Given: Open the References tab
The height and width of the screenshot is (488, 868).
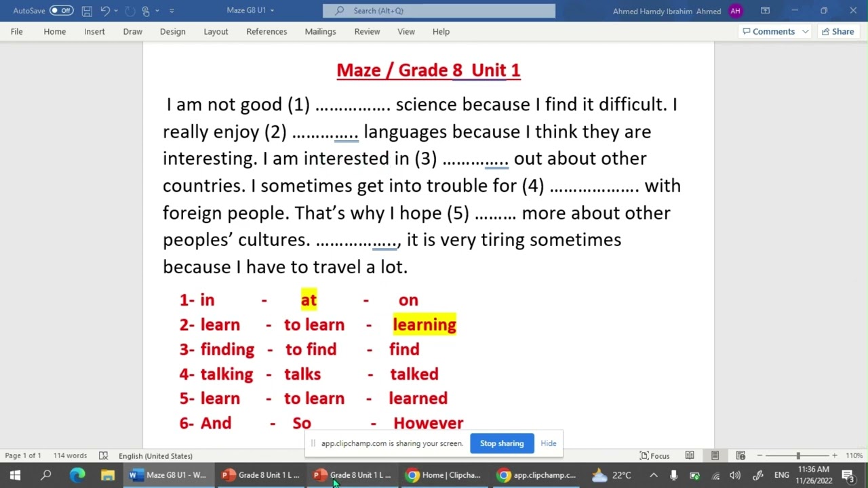Looking at the screenshot, I should point(267,31).
